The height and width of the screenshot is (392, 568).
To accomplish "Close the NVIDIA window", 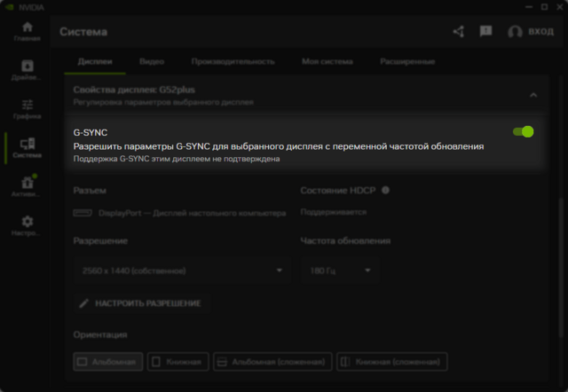I will tap(560, 7).
